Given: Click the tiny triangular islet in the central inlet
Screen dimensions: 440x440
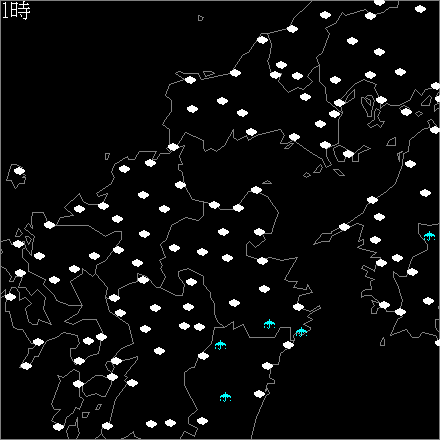Looking at the screenshot, I should (267, 182).
